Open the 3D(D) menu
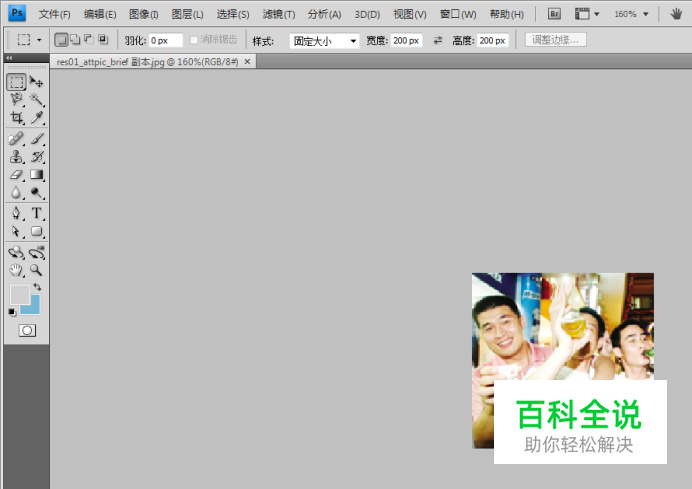 coord(367,15)
